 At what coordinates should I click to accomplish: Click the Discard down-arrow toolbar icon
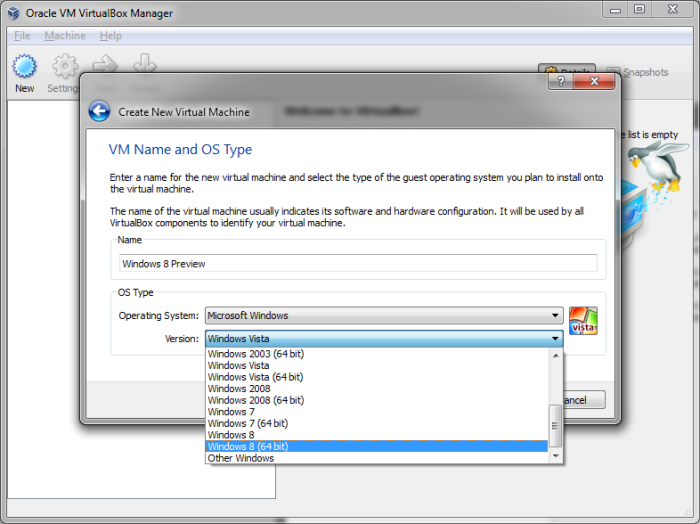point(145,64)
